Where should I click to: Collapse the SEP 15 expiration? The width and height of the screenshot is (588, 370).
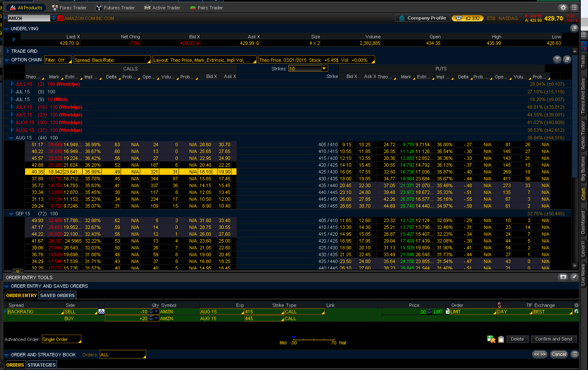pyautogui.click(x=12, y=214)
